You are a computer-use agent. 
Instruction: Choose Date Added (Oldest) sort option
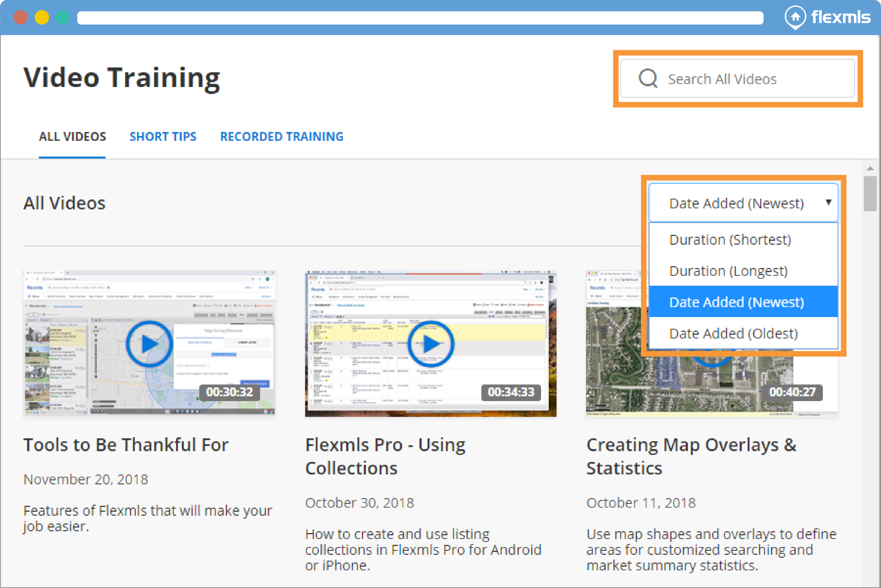click(x=733, y=333)
